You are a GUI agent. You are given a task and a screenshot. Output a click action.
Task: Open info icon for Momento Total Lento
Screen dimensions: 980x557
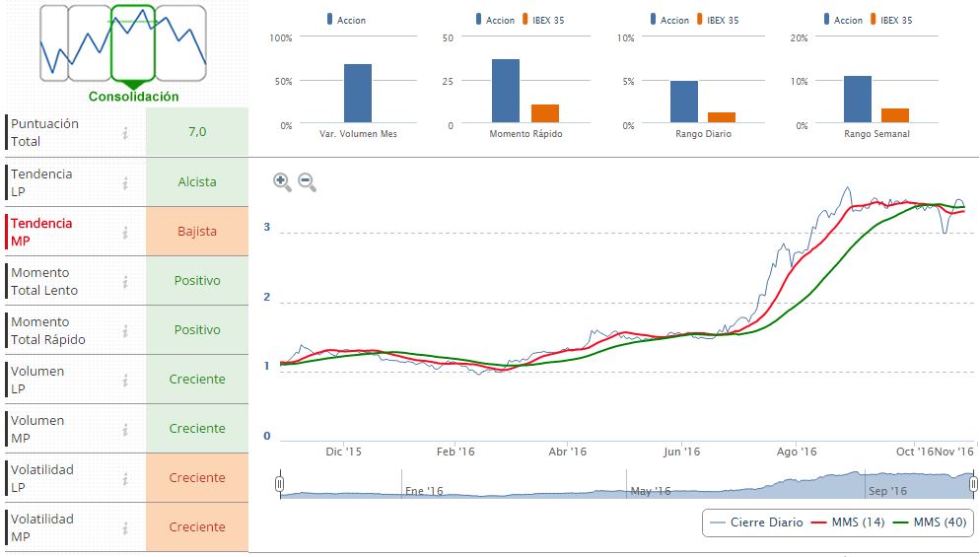125,281
